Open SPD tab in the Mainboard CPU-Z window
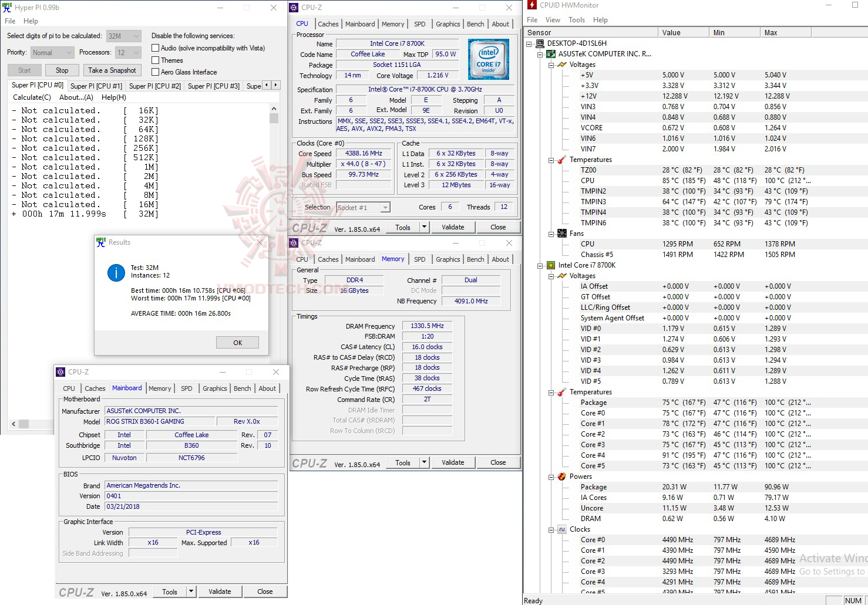The image size is (868, 605). pos(187,388)
